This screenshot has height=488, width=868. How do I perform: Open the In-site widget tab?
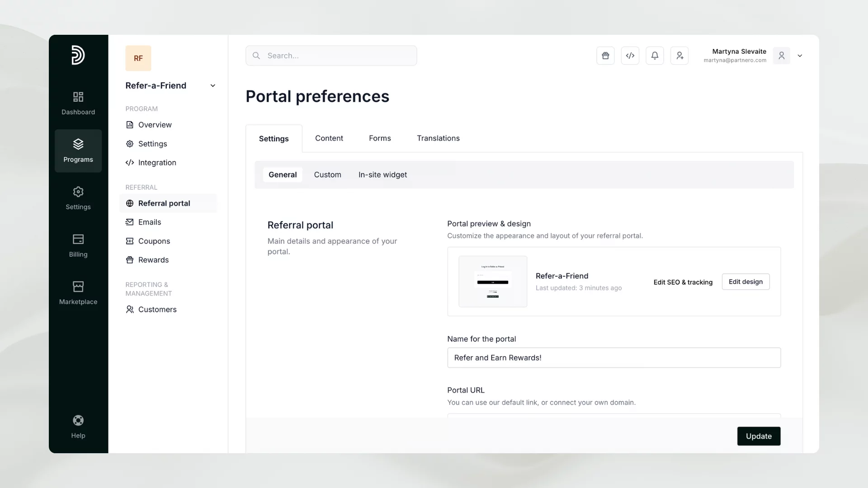[x=382, y=175]
